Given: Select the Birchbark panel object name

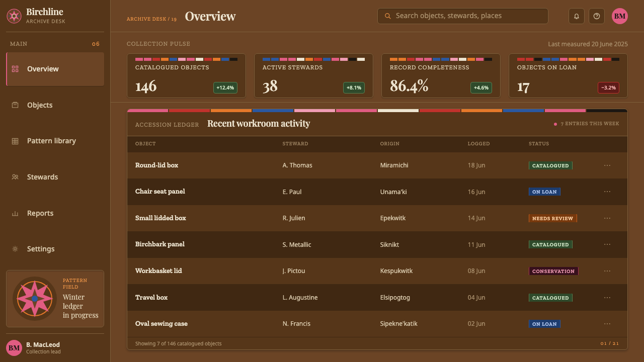Looking at the screenshot, I should [160, 244].
